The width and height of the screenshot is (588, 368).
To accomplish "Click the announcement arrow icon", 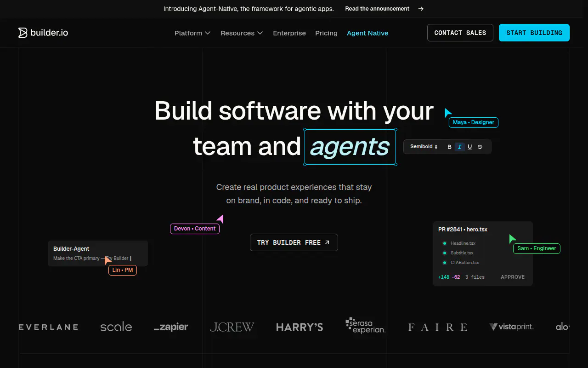I will click(421, 9).
